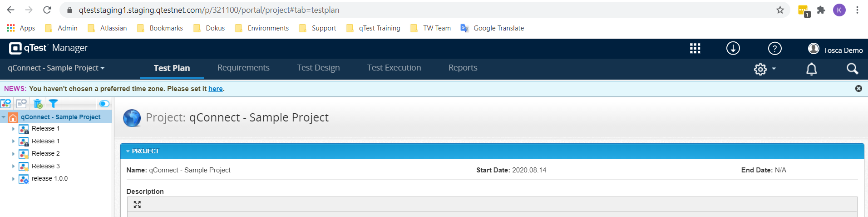The height and width of the screenshot is (217, 868).
Task: Open the settings gear dropdown
Action: (765, 69)
